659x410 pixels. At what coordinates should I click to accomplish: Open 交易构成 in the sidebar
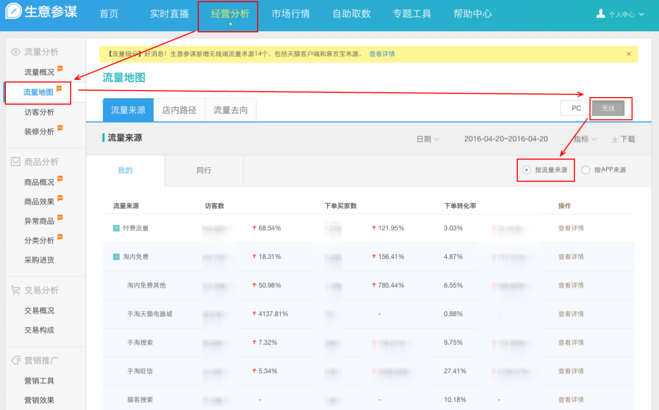39,330
